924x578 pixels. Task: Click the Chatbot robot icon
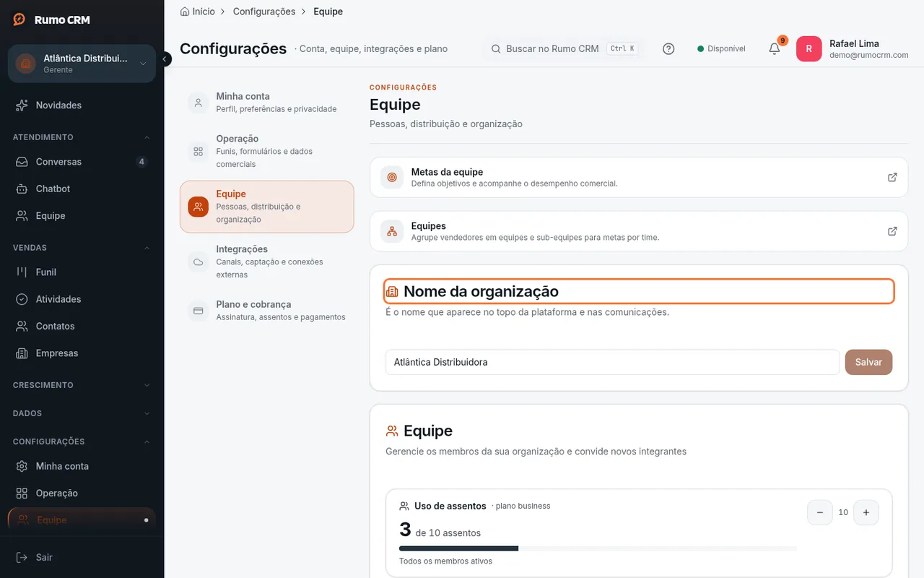pos(22,189)
